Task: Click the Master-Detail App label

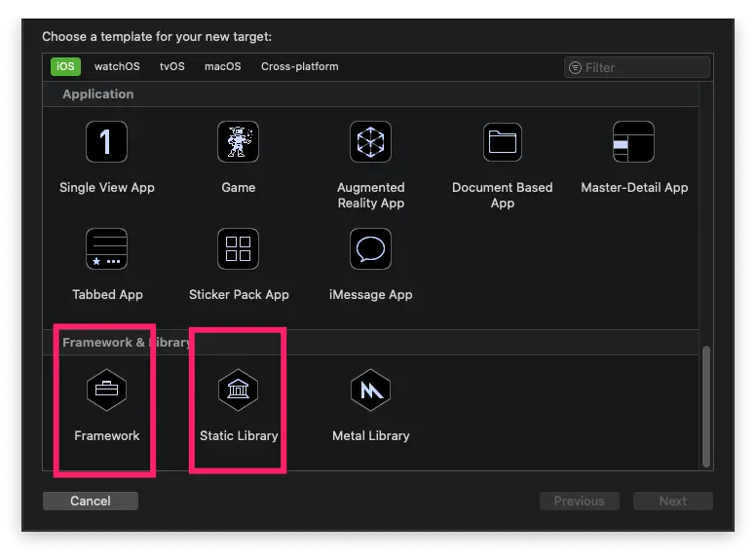Action: pyautogui.click(x=634, y=187)
